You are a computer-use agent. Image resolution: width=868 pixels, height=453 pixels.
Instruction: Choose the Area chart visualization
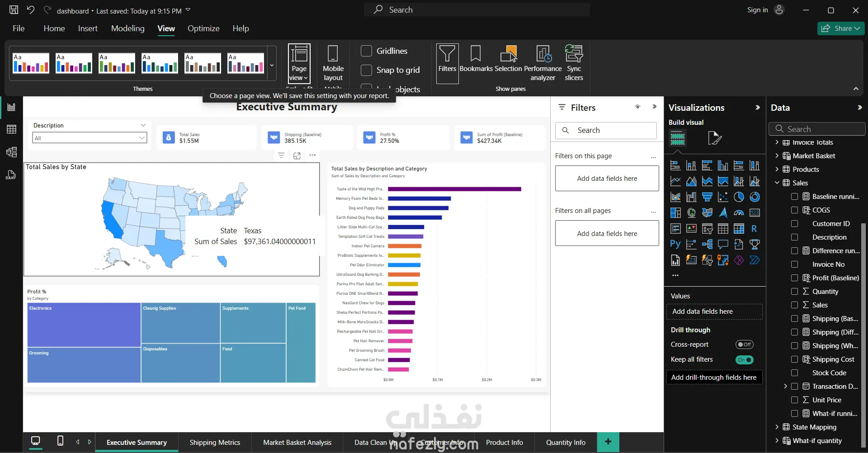coord(691,181)
